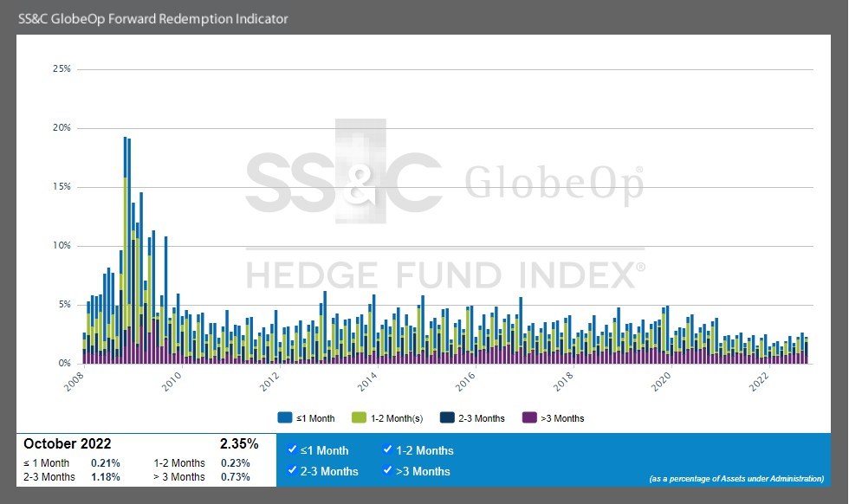849x504 pixels.
Task: Click the 1.18% 2-3 Months value
Action: [105, 477]
